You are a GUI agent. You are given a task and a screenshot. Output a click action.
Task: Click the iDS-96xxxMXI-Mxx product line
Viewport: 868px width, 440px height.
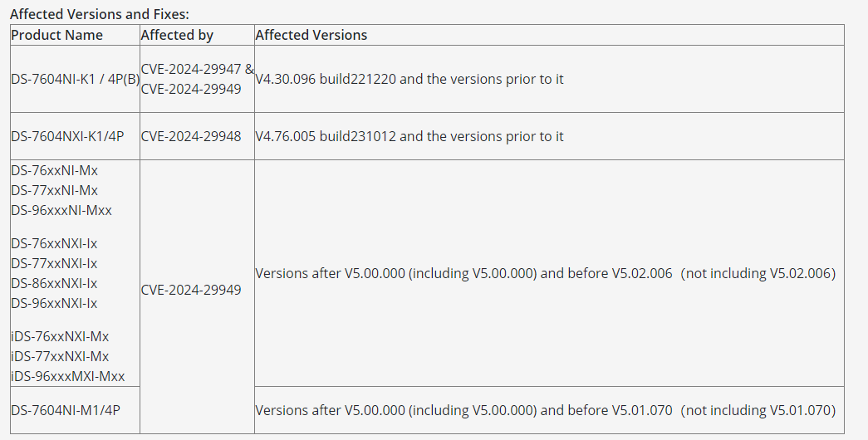coord(68,376)
